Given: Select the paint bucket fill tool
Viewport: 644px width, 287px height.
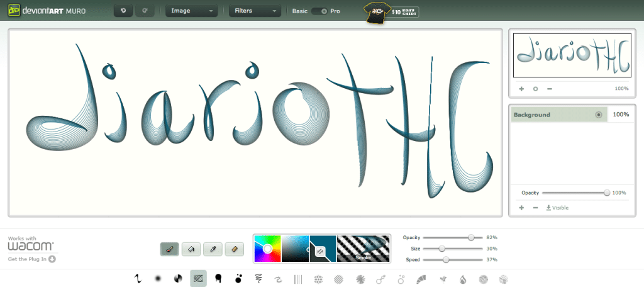Looking at the screenshot, I should (x=191, y=249).
